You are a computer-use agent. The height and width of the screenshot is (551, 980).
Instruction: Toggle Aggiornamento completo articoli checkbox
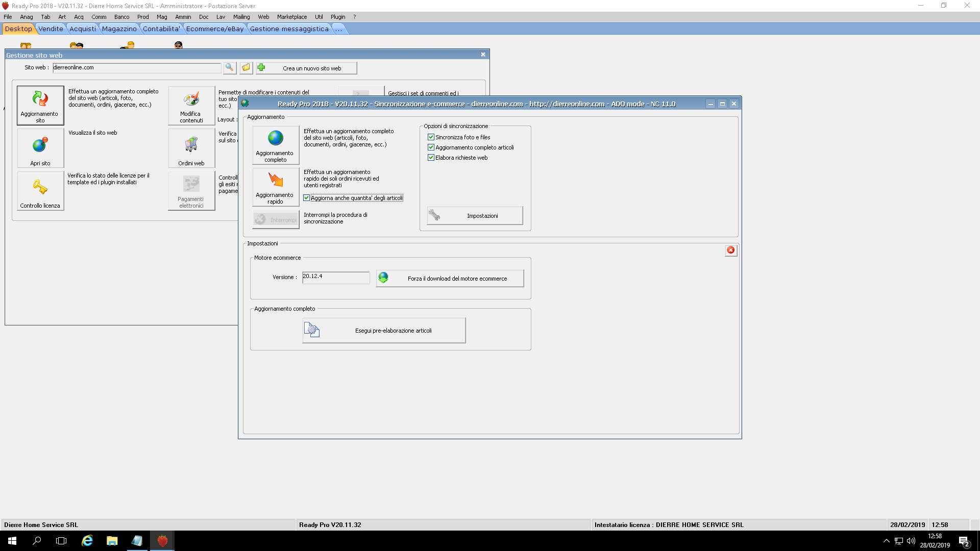431,147
